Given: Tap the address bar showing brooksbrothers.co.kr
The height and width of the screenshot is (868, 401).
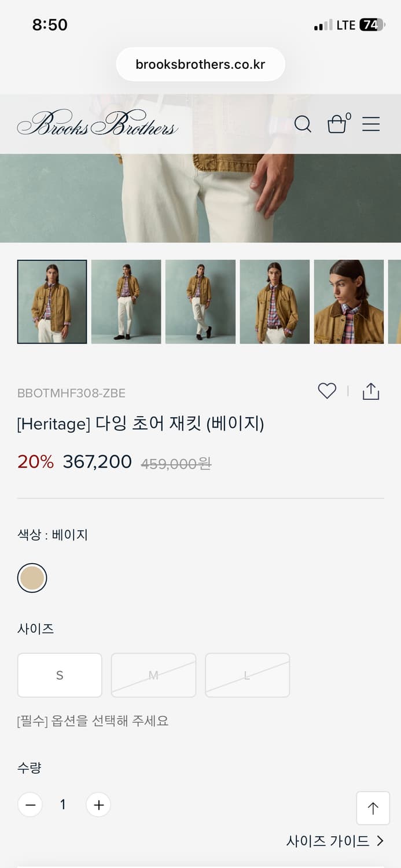Looking at the screenshot, I should 200,64.
